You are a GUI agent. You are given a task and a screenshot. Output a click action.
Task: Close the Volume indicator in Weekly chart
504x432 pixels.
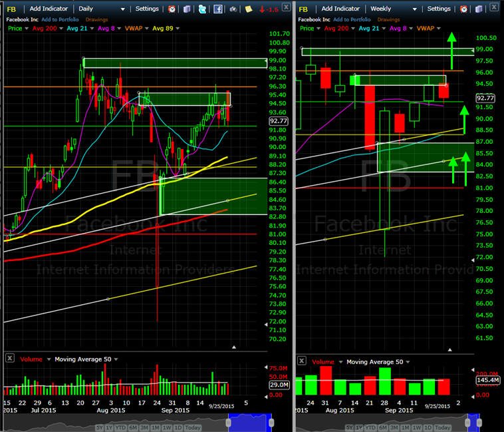click(x=301, y=361)
